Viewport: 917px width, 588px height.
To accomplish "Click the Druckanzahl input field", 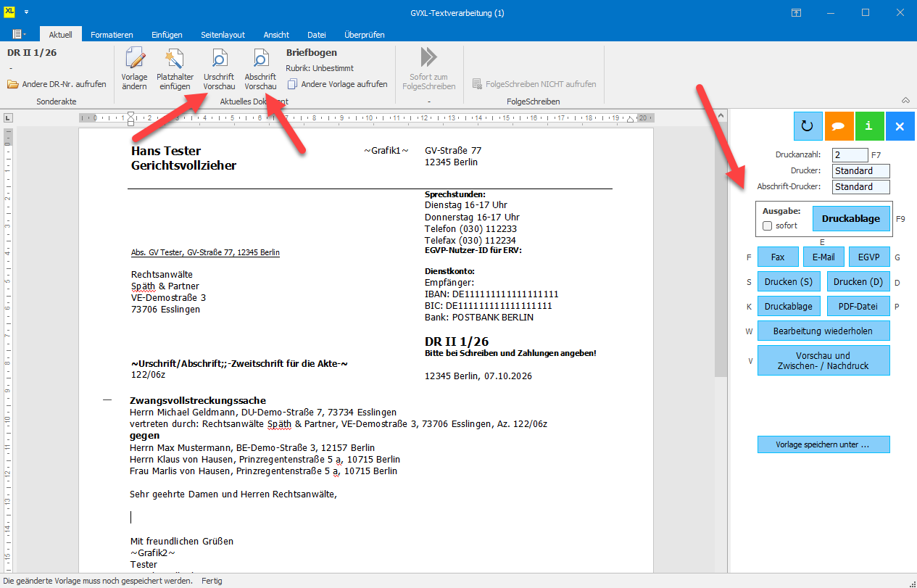I will [x=850, y=154].
